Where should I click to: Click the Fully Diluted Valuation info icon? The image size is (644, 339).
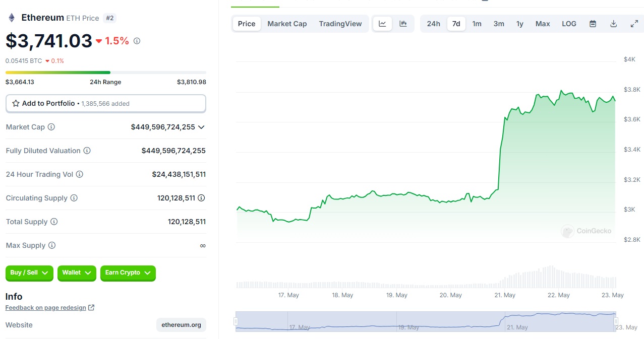click(87, 151)
